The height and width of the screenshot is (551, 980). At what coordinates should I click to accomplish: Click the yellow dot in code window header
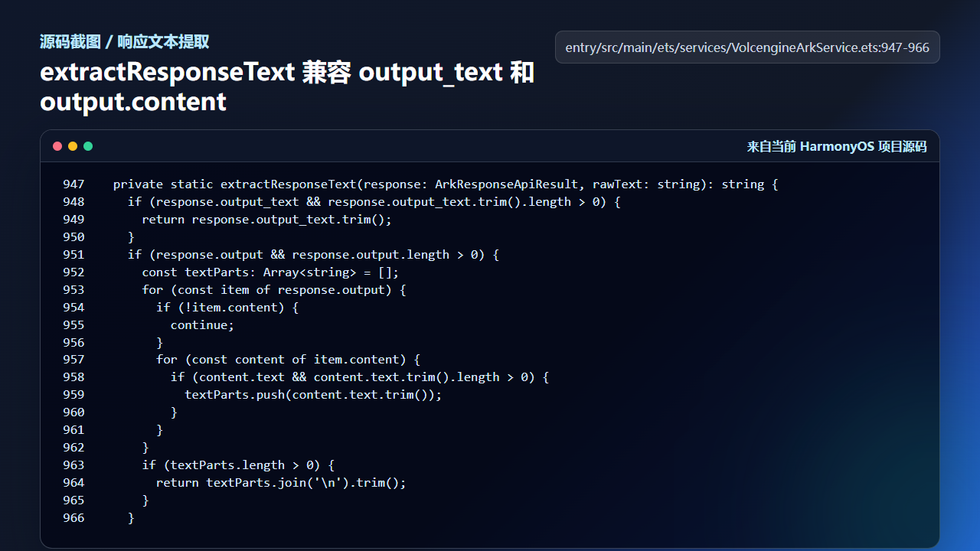tap(73, 146)
